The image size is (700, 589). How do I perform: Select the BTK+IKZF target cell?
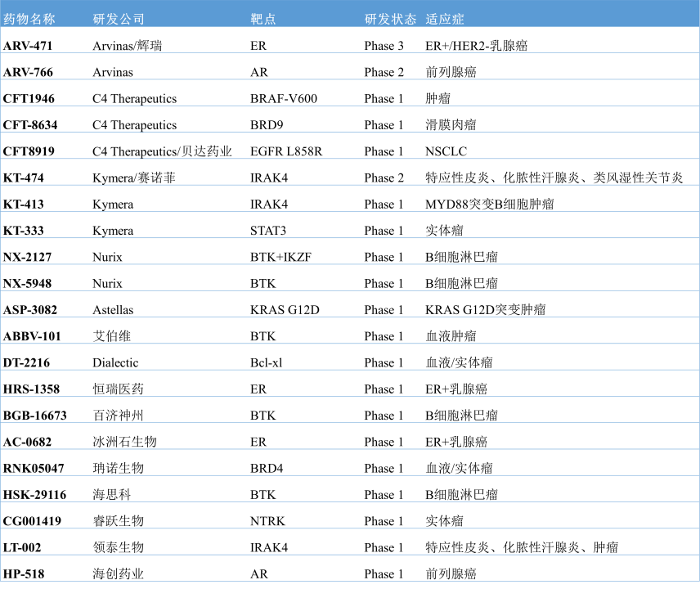click(280, 257)
